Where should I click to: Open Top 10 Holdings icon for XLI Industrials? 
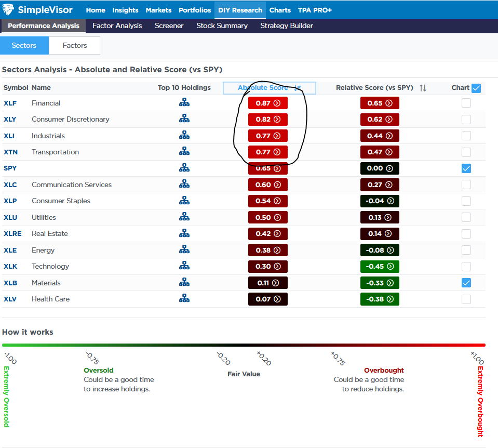point(184,136)
